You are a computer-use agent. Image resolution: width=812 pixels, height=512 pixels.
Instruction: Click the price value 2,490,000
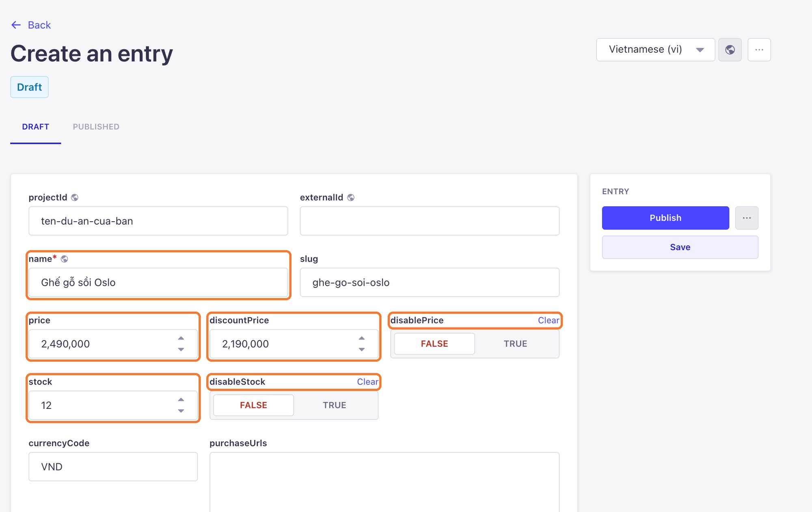[65, 344]
